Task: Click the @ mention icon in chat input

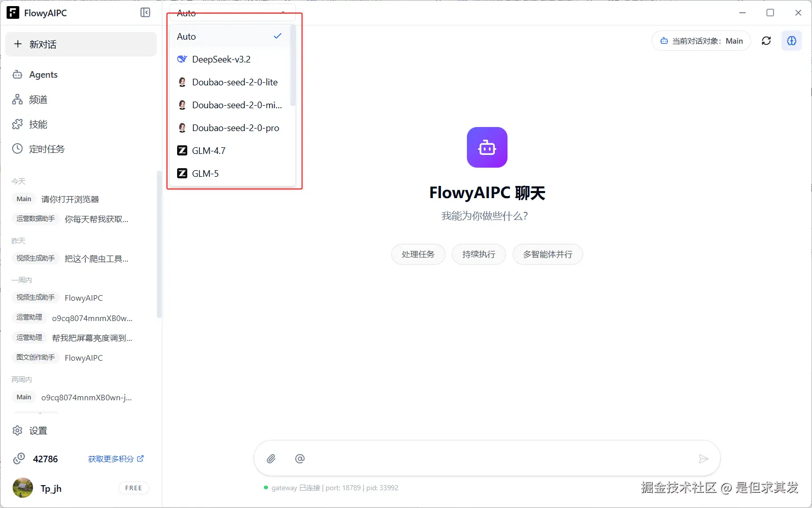Action: [x=300, y=458]
